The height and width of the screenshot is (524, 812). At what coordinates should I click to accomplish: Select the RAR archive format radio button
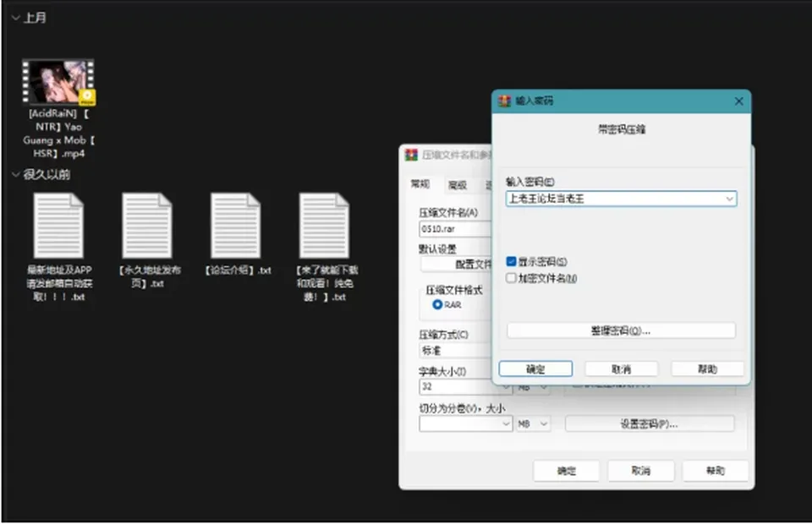437,304
